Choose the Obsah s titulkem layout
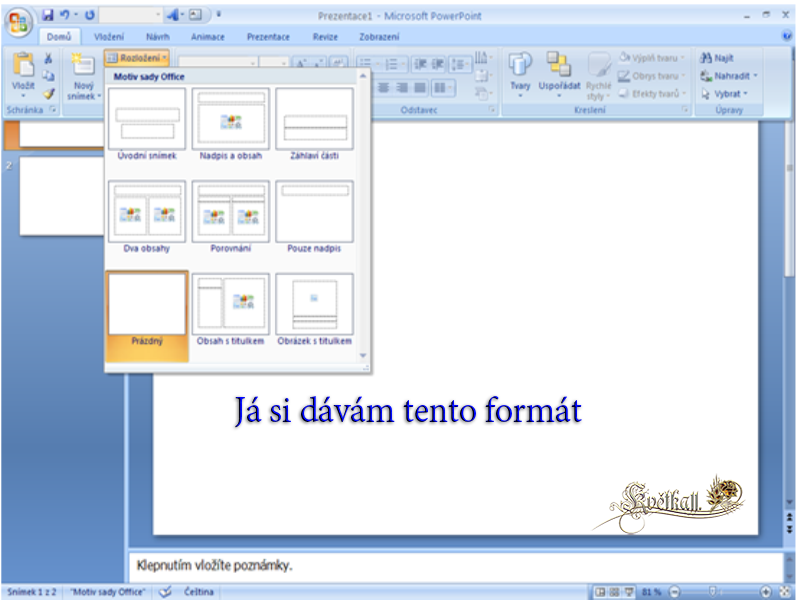The width and height of the screenshot is (800, 600). click(x=231, y=310)
